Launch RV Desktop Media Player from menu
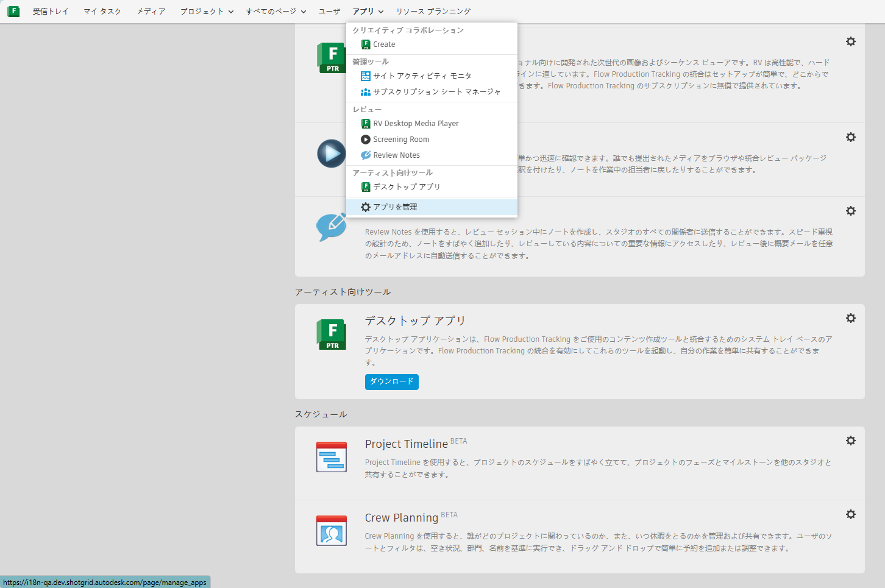The height and width of the screenshot is (588, 885). pyautogui.click(x=432, y=124)
